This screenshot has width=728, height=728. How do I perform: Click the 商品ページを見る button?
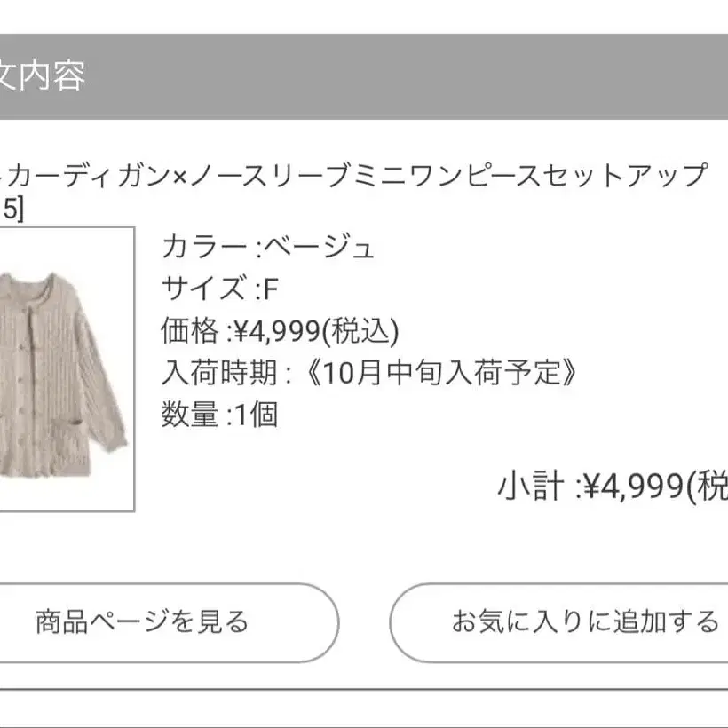coord(142,622)
